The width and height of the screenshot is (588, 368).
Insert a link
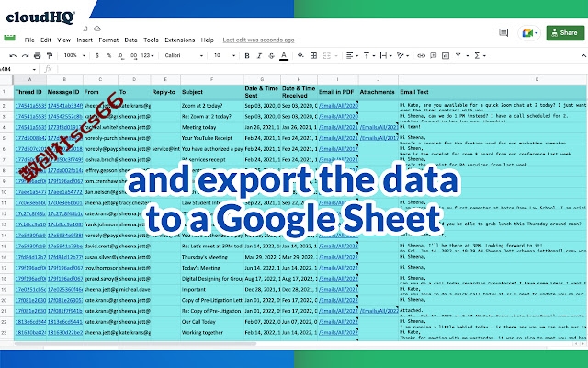[421, 55]
